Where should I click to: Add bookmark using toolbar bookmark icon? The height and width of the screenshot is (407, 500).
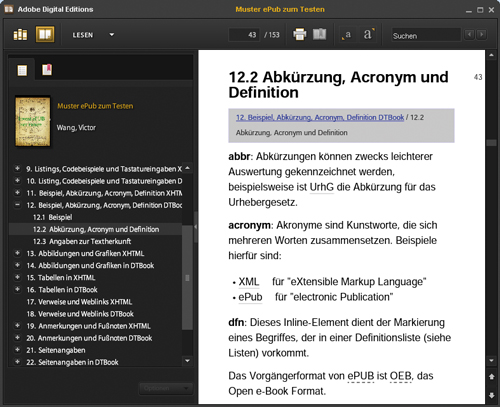tap(319, 34)
